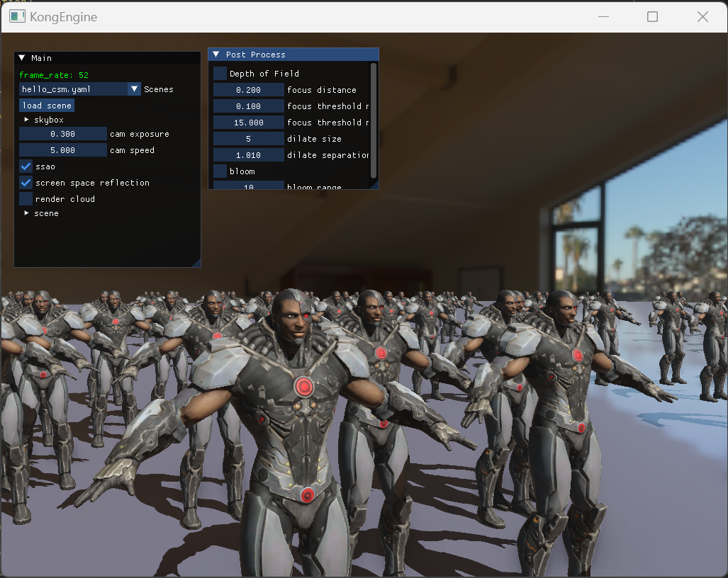Screen dimensions: 728x578
Task: Click the Scenes label text
Action: coord(158,89)
